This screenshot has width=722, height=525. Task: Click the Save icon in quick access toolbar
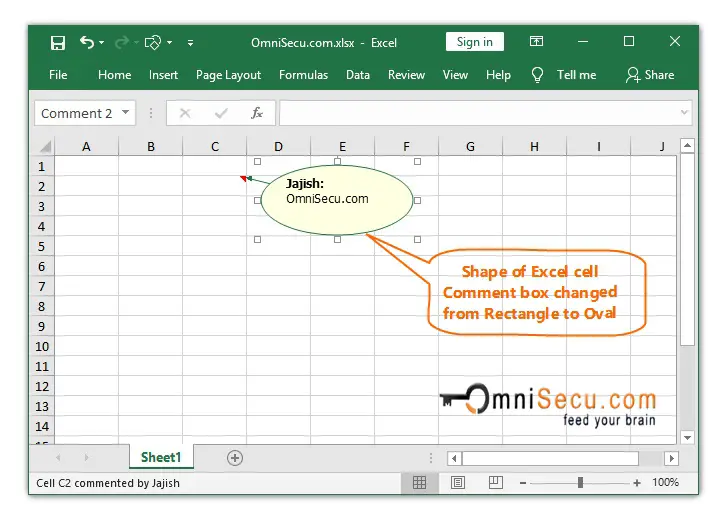[58, 43]
